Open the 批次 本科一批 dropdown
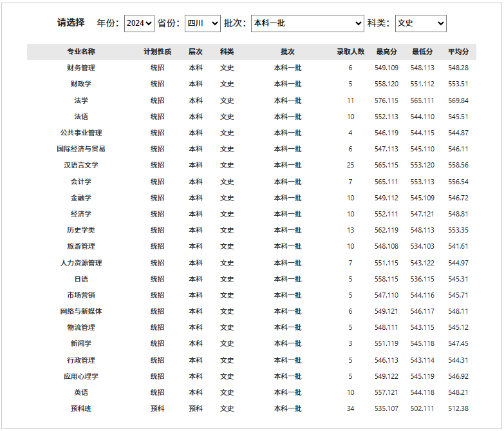 [x=307, y=23]
